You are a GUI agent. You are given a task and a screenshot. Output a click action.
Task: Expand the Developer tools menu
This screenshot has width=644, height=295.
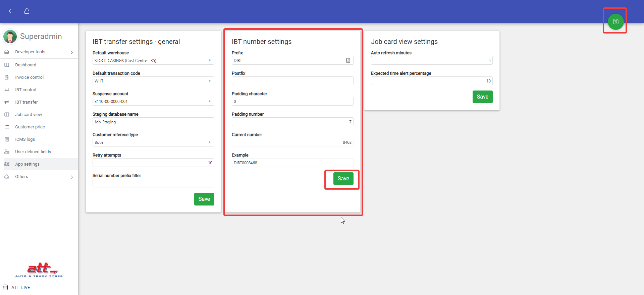[x=71, y=52]
